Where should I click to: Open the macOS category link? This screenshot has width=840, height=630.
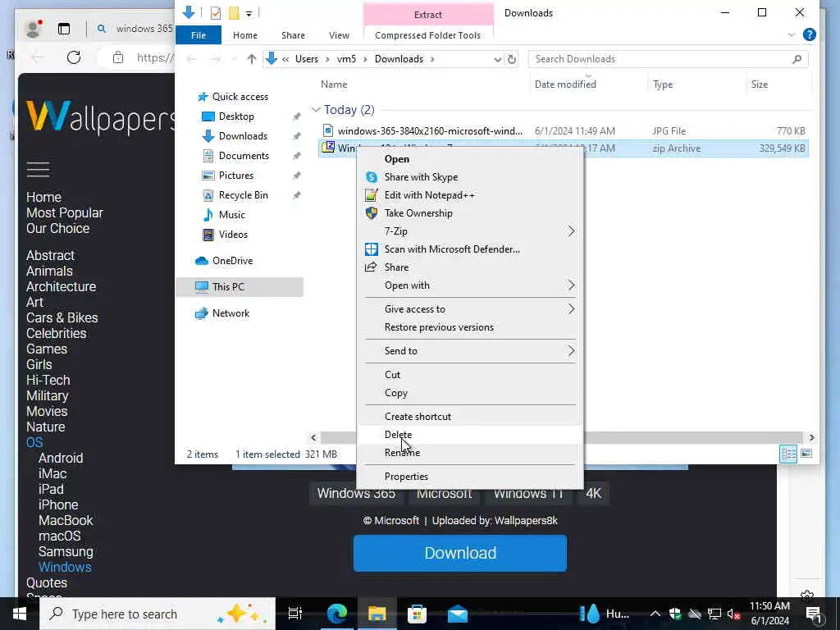(59, 536)
